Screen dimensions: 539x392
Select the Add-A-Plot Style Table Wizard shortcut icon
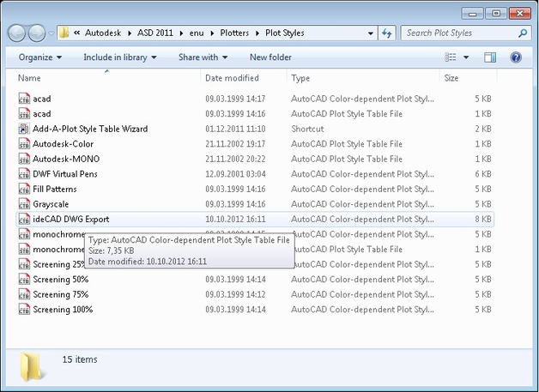(24, 129)
